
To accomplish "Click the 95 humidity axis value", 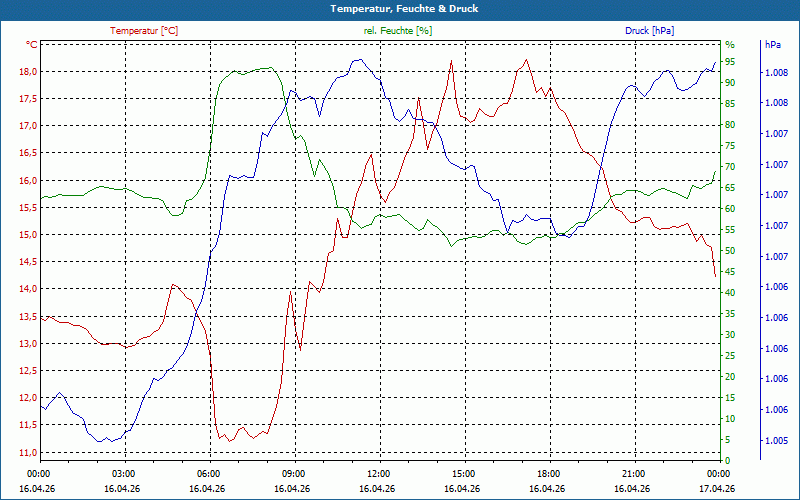I will (730, 61).
